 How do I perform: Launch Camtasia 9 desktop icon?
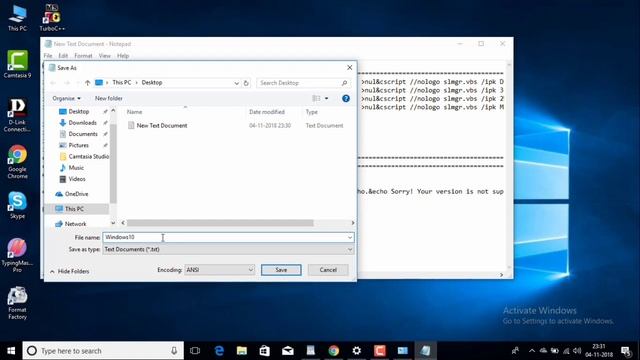17,64
